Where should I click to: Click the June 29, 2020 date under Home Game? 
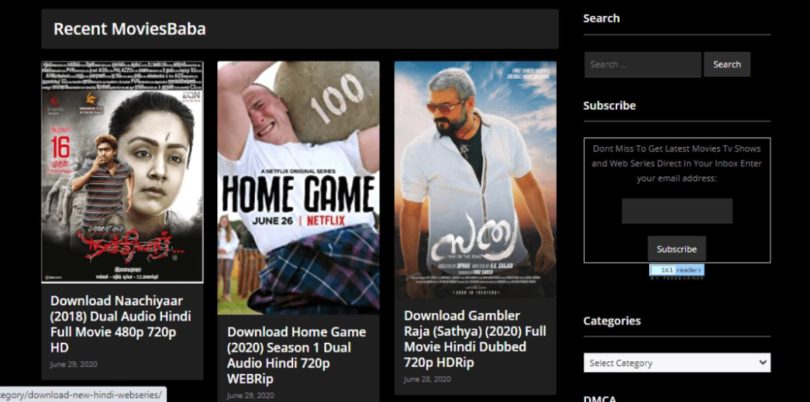[x=251, y=396]
